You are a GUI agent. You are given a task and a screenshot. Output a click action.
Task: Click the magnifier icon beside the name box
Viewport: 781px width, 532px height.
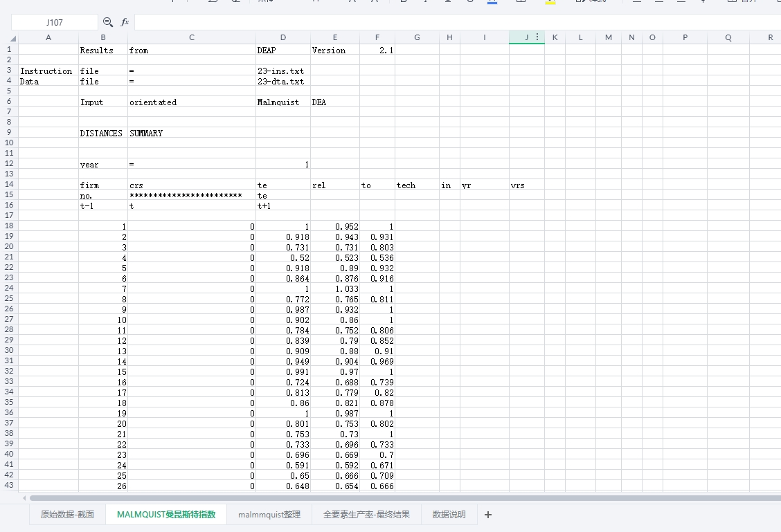coord(107,22)
